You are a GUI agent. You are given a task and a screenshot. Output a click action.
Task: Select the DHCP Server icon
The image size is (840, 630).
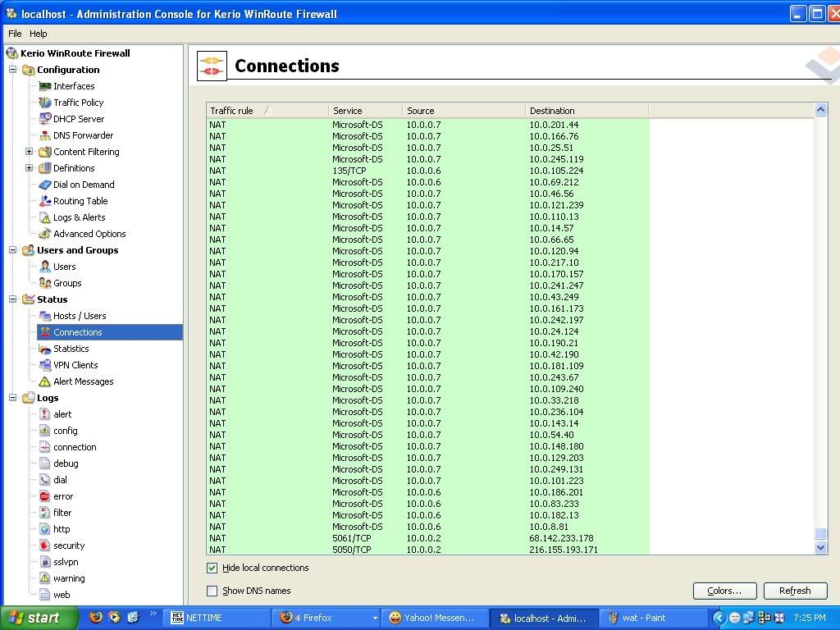[45, 119]
